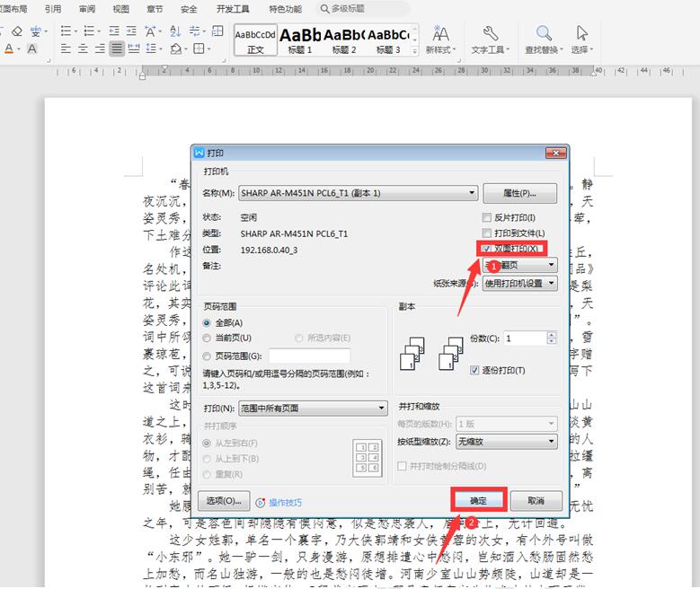Open the 开发工具 ribbon tab
This screenshot has height=589, width=700.
233,9
